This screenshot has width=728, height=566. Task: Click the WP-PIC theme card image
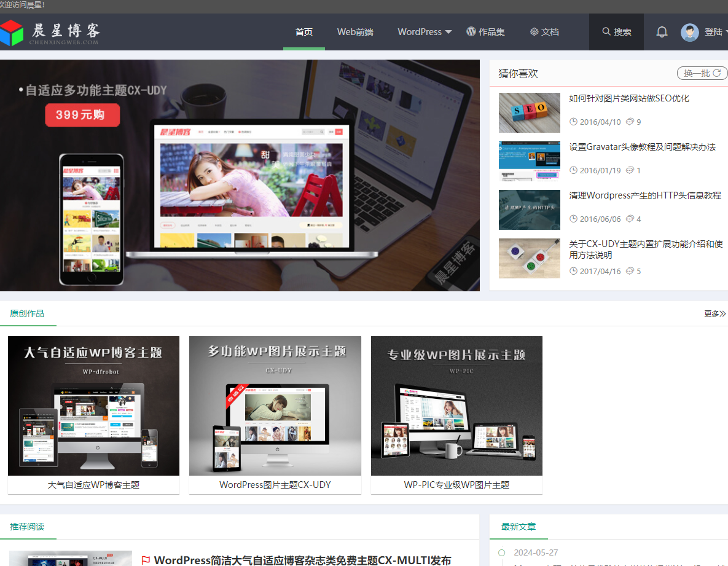(456, 406)
